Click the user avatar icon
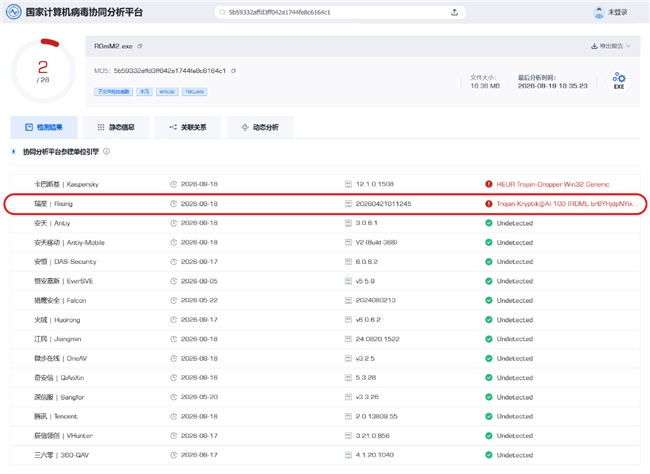650x474 pixels. tap(599, 12)
